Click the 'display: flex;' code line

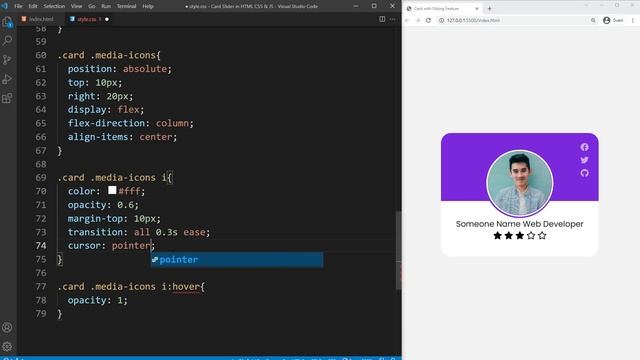tap(106, 110)
